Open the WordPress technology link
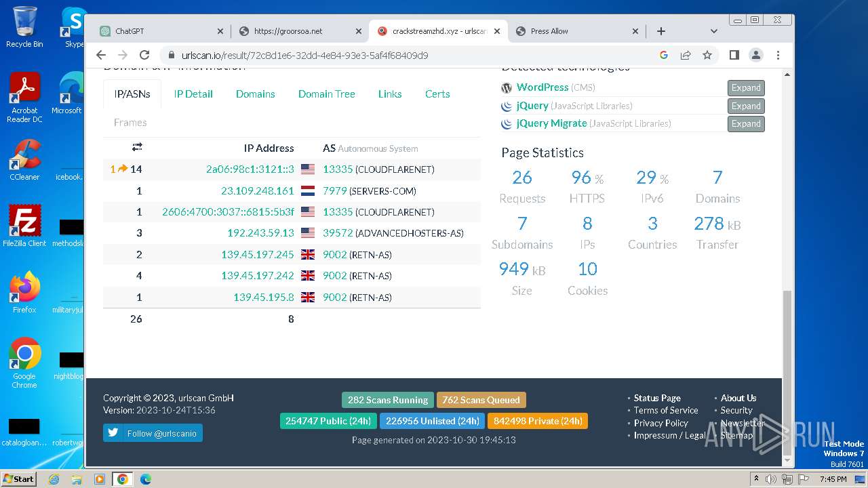The width and height of the screenshot is (868, 488). coord(542,87)
